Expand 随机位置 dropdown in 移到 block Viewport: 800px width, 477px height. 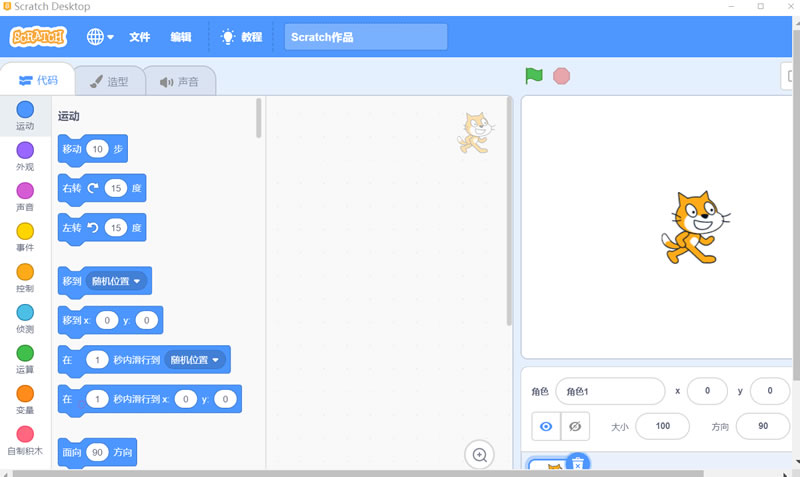(x=118, y=281)
